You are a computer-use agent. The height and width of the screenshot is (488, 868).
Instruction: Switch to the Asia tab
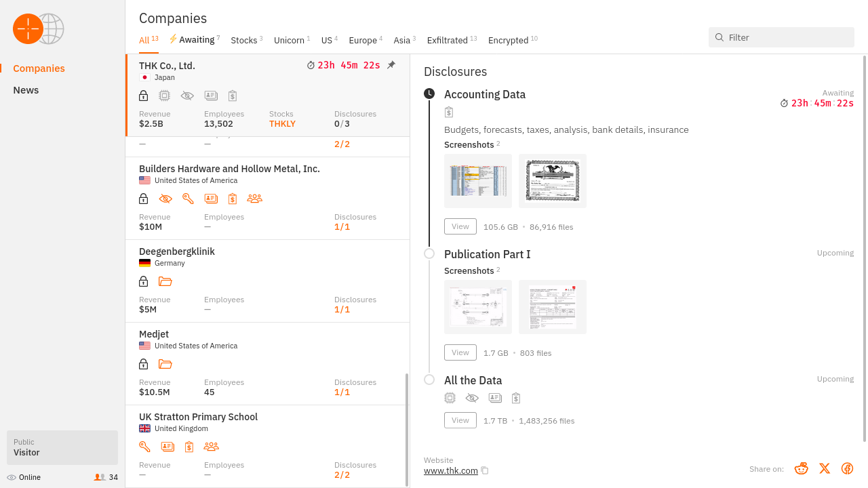pos(405,40)
